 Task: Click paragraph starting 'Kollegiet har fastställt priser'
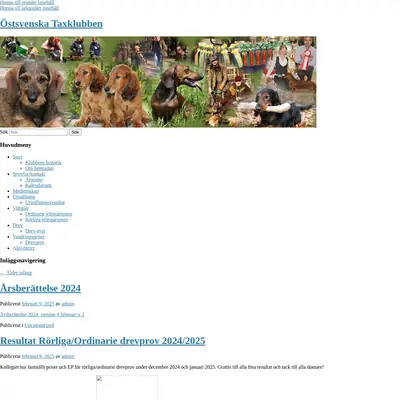[162, 367]
